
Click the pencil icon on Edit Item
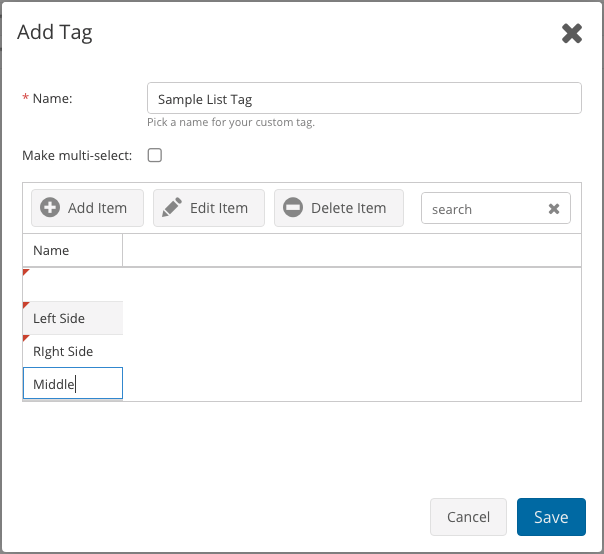172,208
